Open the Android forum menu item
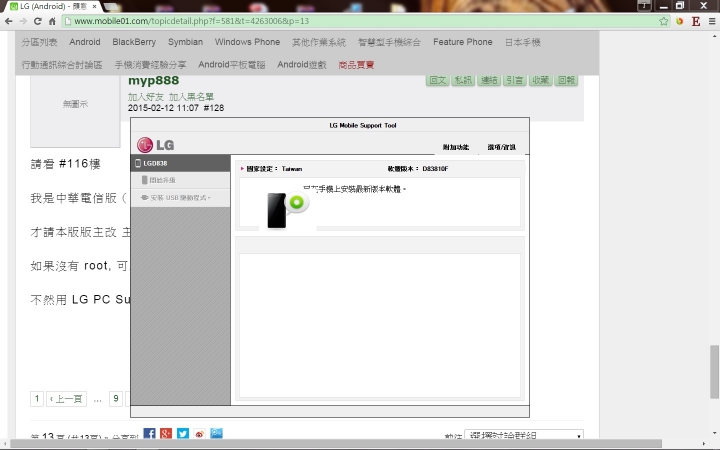Image resolution: width=720 pixels, height=450 pixels. tap(84, 42)
